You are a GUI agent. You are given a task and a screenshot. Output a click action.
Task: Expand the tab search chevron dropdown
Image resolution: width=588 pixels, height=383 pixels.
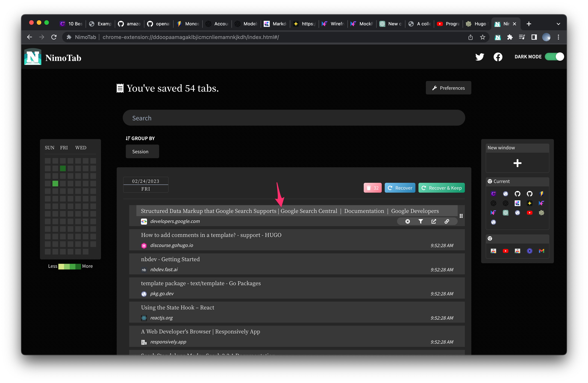click(558, 24)
